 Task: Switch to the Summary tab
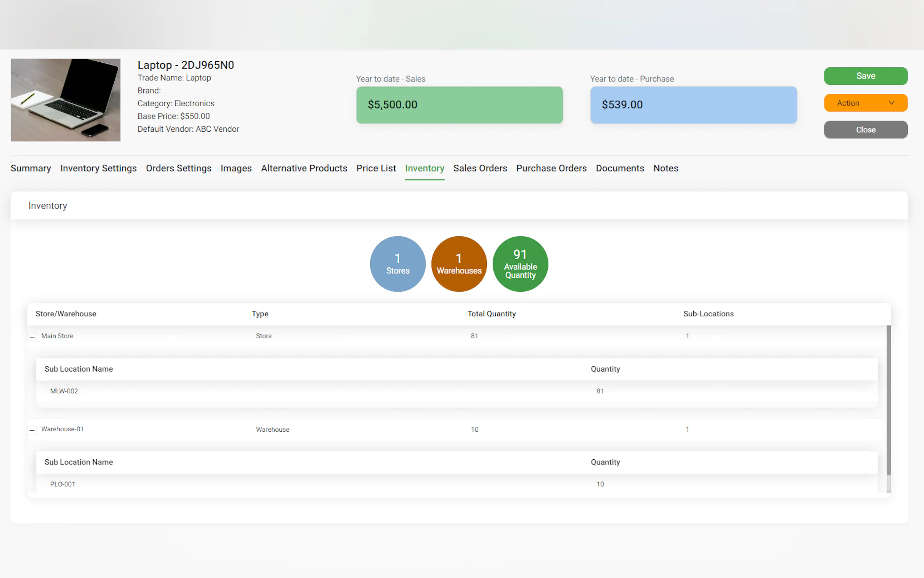click(31, 168)
